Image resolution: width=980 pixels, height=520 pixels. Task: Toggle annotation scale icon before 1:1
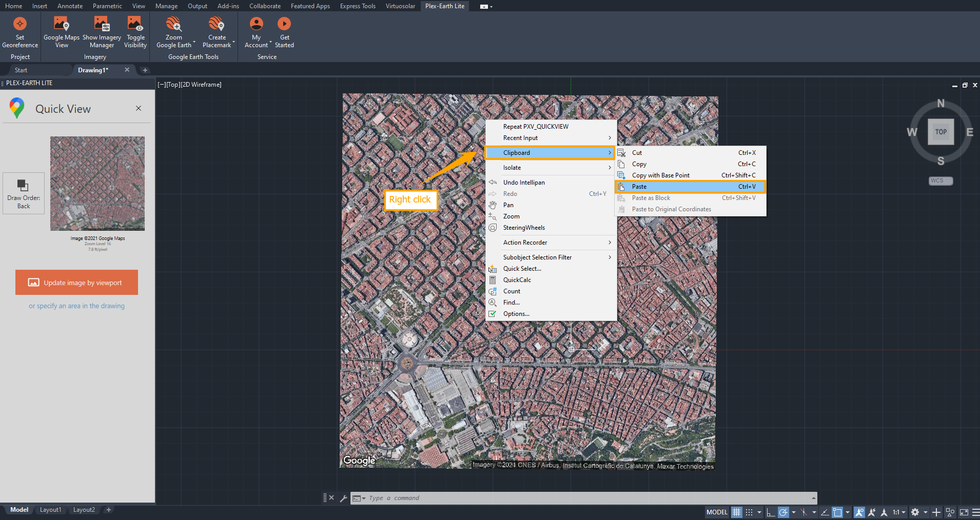(x=884, y=512)
